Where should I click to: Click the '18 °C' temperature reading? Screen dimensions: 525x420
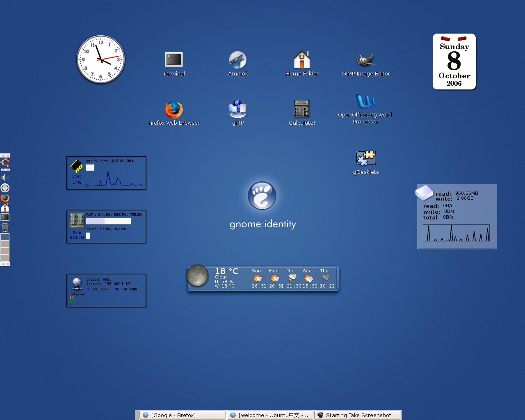coord(226,271)
